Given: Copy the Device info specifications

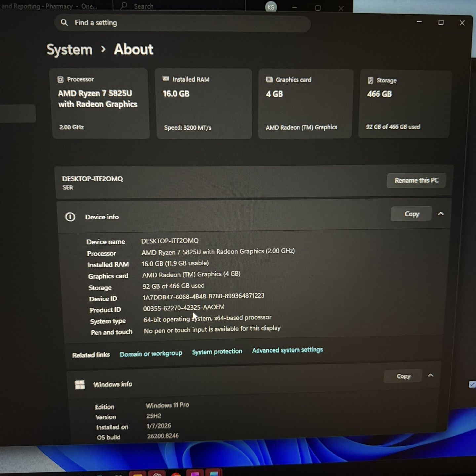Looking at the screenshot, I should [x=412, y=214].
